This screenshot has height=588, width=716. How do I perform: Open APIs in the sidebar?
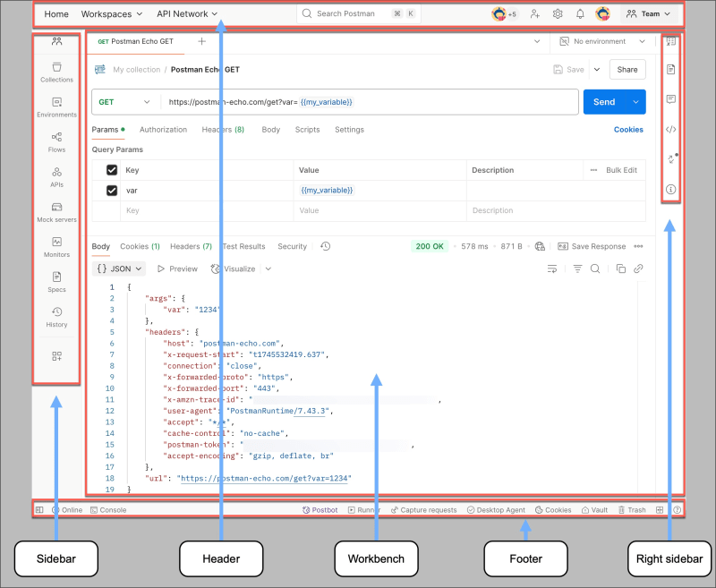pos(56,177)
